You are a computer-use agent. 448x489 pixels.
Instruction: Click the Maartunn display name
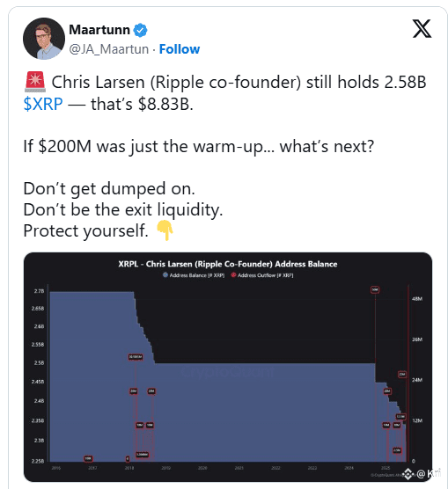pyautogui.click(x=99, y=30)
